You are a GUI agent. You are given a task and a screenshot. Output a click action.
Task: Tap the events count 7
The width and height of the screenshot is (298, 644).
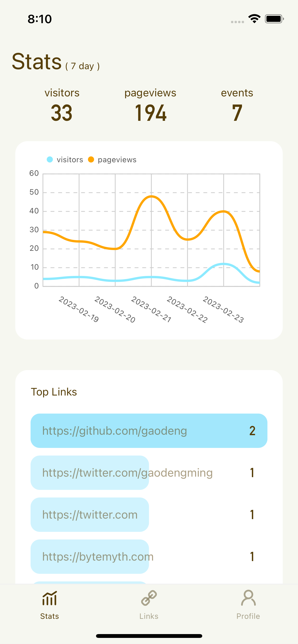(x=237, y=113)
